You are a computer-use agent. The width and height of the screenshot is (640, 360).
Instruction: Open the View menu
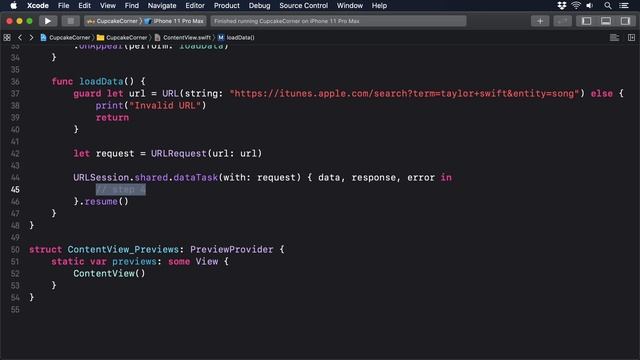[x=108, y=6]
